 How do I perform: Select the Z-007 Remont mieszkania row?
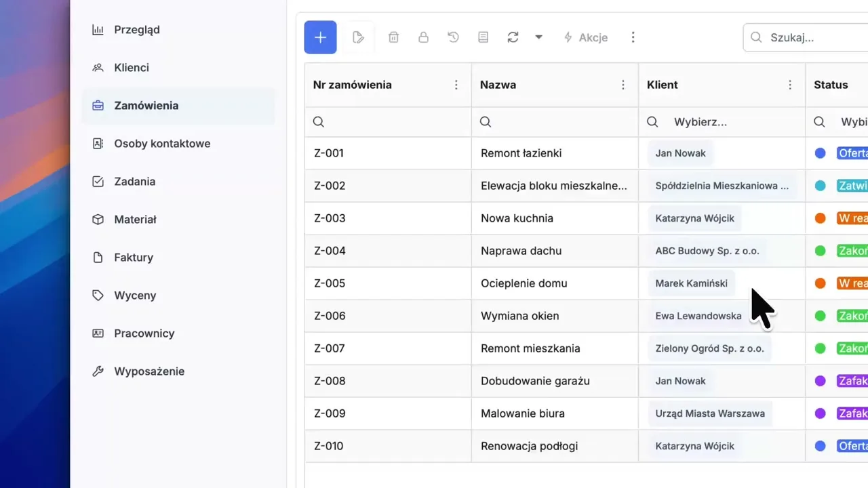(x=530, y=348)
